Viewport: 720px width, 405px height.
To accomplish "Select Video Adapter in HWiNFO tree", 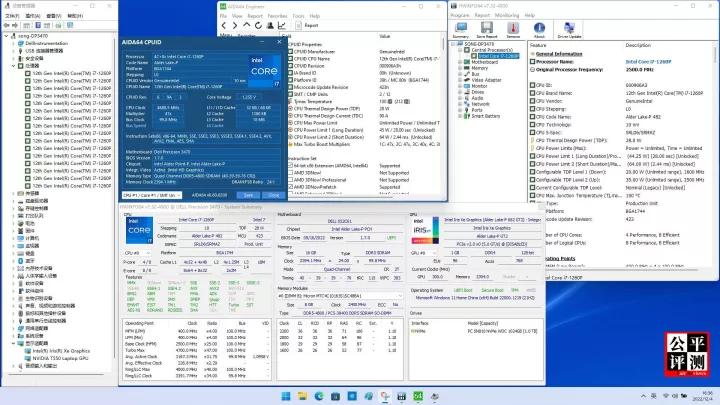I will point(486,80).
